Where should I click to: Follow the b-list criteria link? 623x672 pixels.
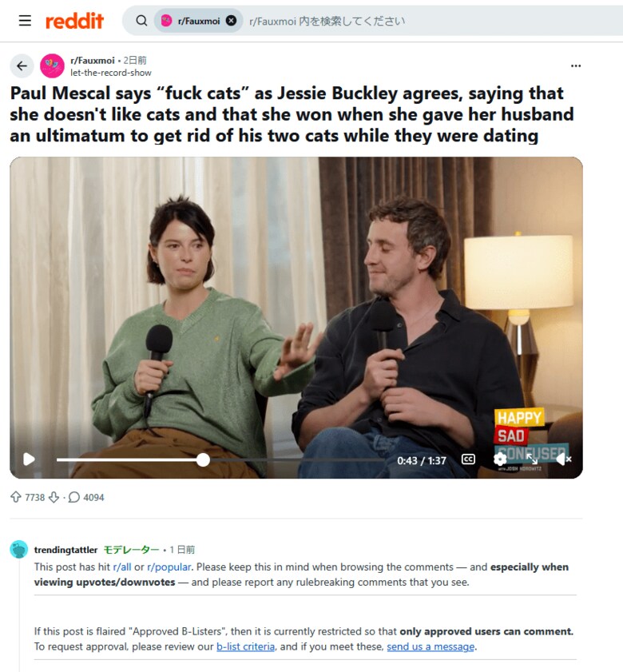coord(245,646)
